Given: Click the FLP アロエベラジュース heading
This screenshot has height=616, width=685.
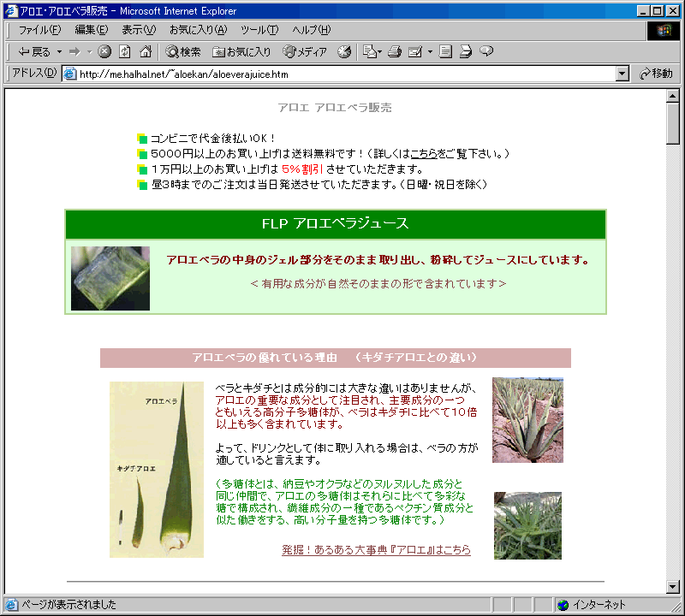Looking at the screenshot, I should pyautogui.click(x=336, y=224).
